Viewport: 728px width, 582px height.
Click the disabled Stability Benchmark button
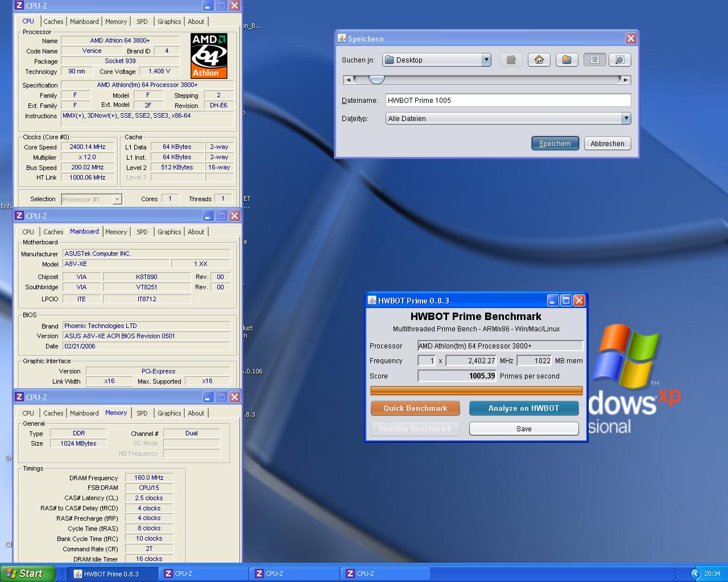coord(415,429)
